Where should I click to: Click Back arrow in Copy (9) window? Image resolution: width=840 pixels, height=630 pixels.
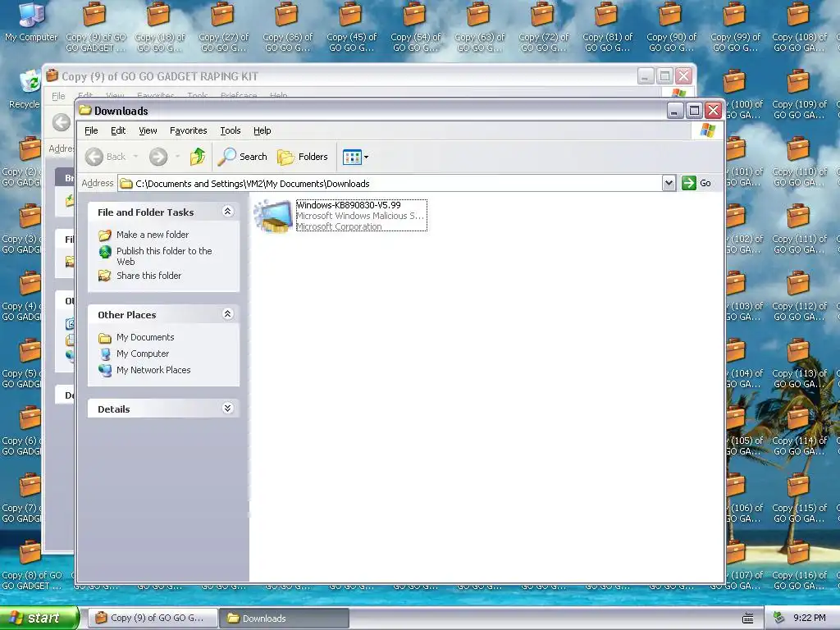pos(61,122)
